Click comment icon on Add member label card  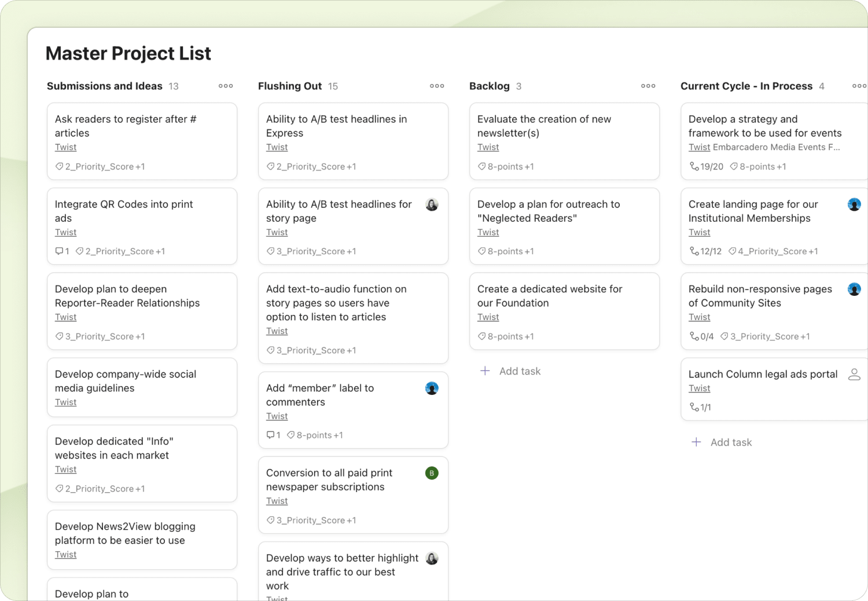tap(270, 435)
